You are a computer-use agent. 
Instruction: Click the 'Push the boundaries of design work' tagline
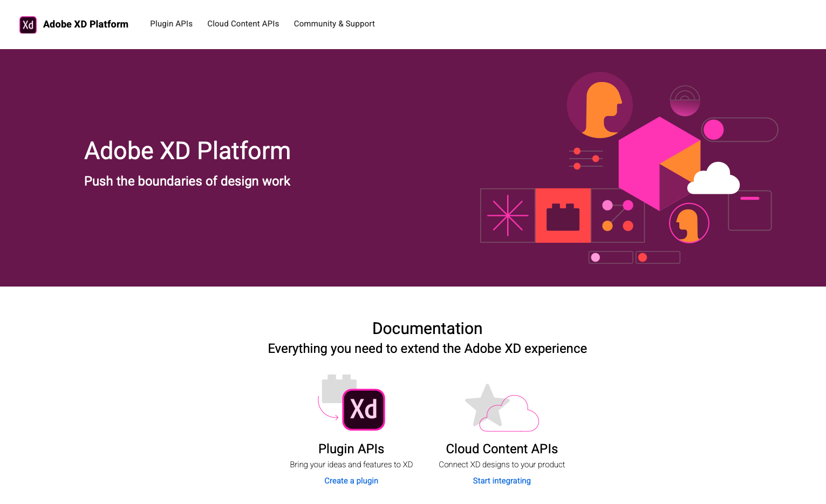point(187,181)
